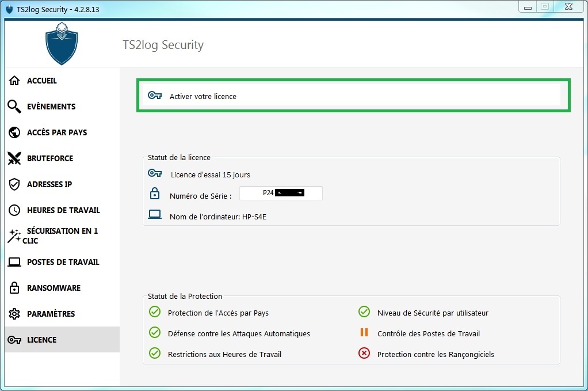Click Défense contre les Attaques Automatiques

(239, 333)
